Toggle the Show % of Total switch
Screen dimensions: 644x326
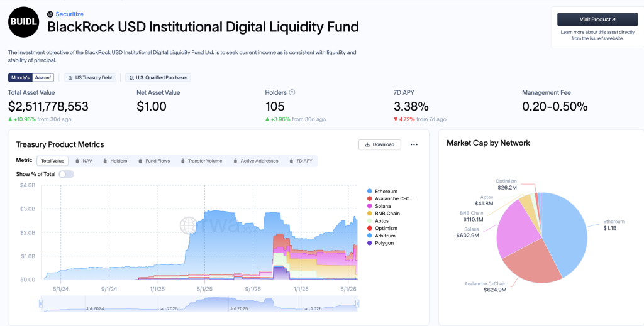(x=66, y=174)
